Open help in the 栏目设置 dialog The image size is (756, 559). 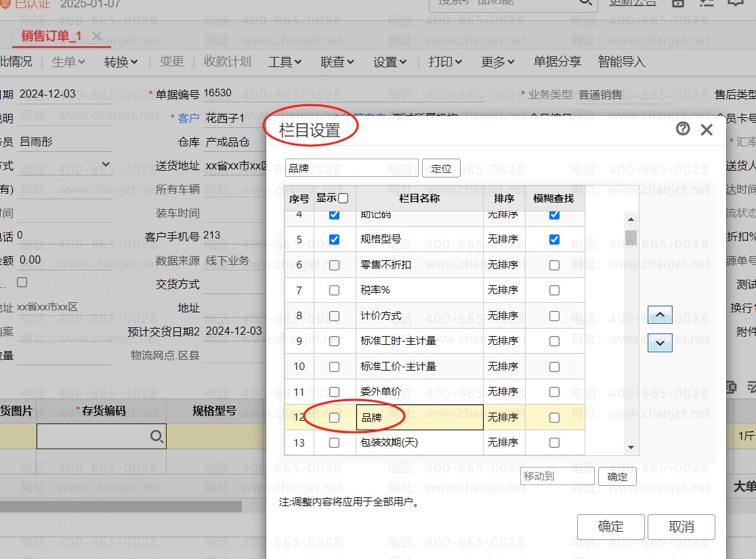(683, 129)
